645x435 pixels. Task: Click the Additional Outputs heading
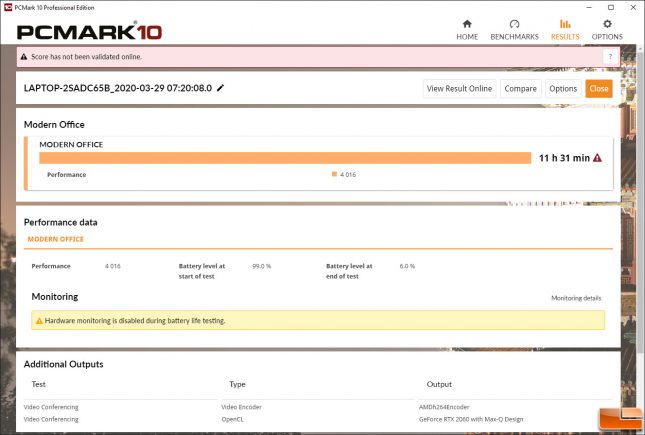(x=63, y=364)
